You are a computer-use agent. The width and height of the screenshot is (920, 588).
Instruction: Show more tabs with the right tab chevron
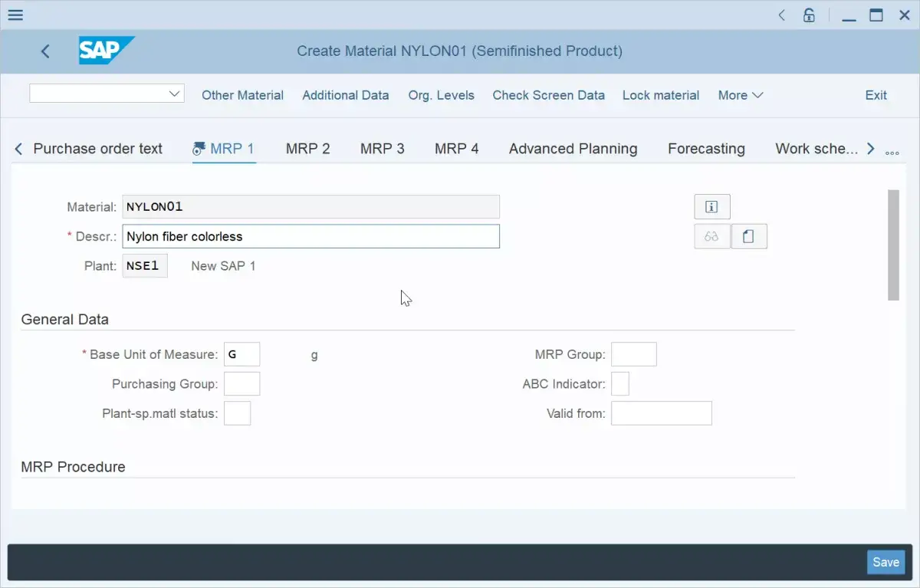[870, 149]
